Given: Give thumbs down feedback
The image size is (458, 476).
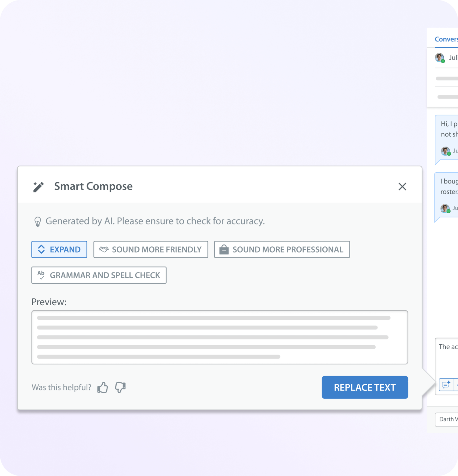Looking at the screenshot, I should click(120, 388).
